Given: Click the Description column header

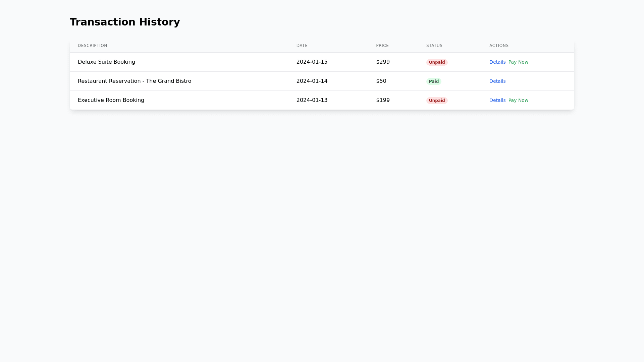Looking at the screenshot, I should click(x=92, y=46).
